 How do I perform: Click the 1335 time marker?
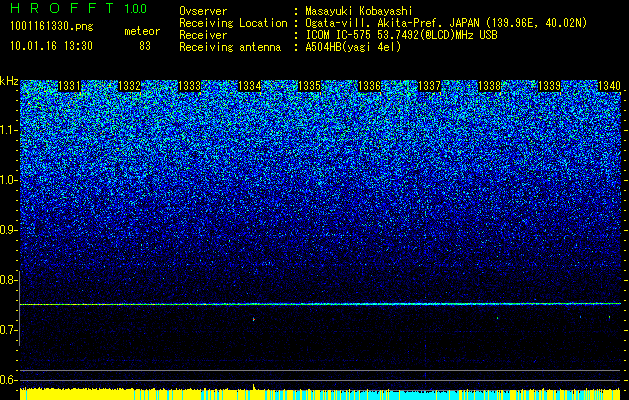[x=310, y=86]
